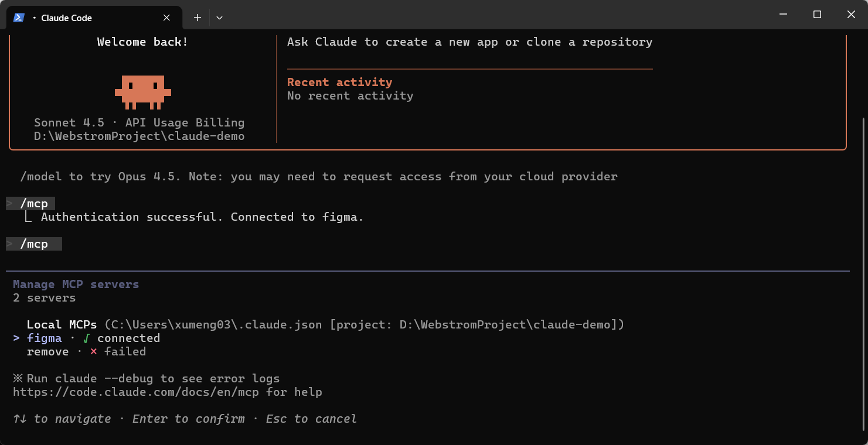
Task: Click the 'Local MCPs' label
Action: [62, 325]
